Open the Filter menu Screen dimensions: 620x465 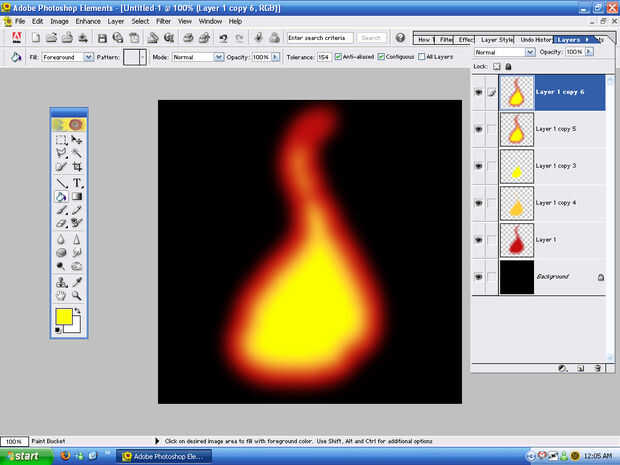coord(163,21)
